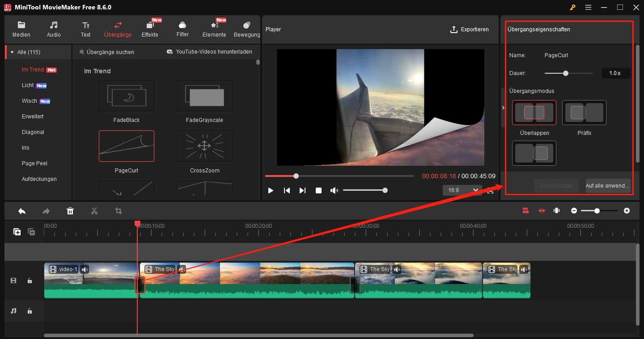Screen dimensions: 644x339
Task: Browse the Filter collection
Action: (x=182, y=29)
